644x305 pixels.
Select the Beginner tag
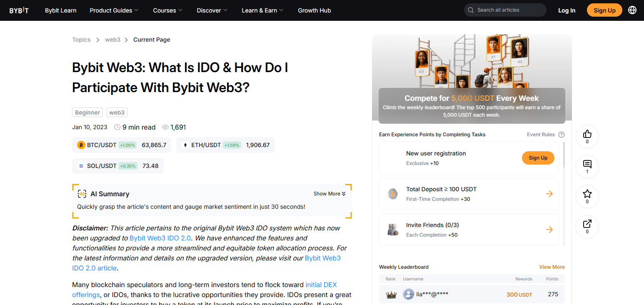(87, 112)
